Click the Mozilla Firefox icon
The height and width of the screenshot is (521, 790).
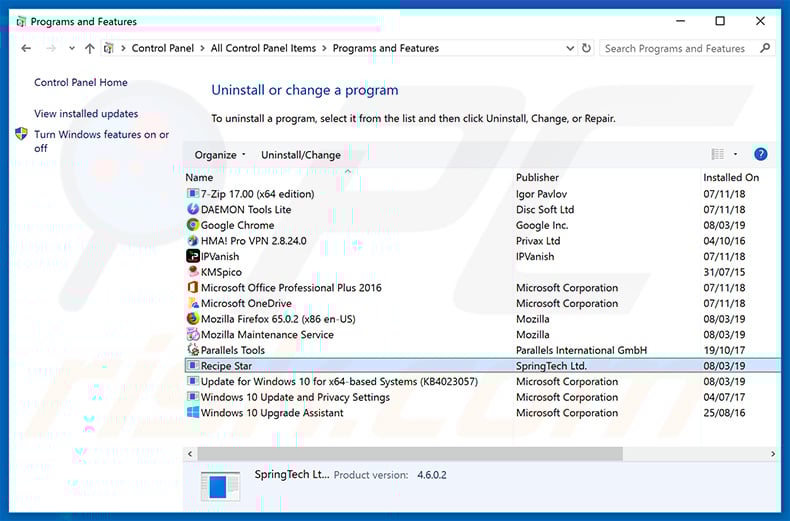pyautogui.click(x=193, y=318)
